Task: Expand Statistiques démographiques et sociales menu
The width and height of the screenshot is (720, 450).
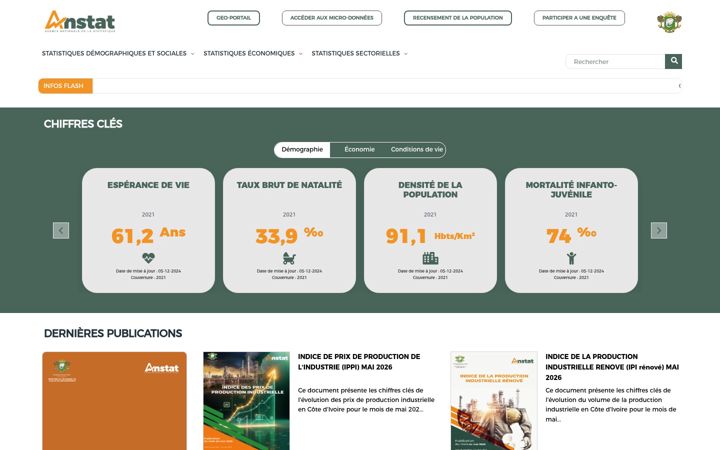Action: pos(118,53)
